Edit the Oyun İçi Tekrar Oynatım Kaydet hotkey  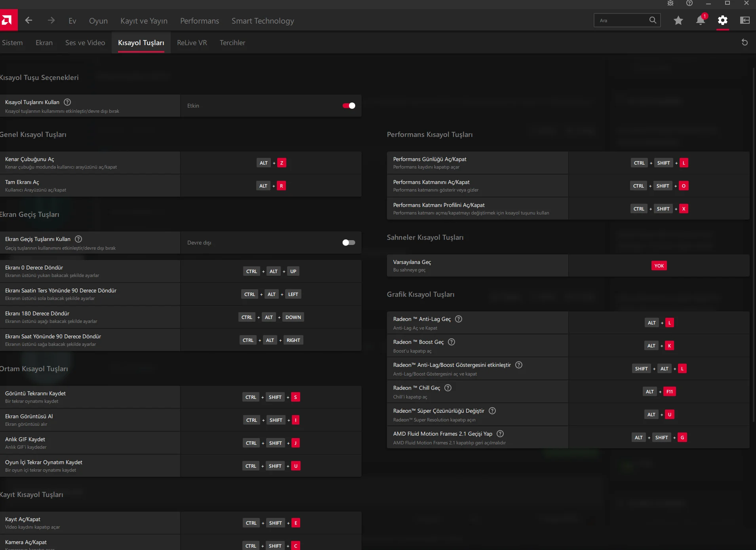click(271, 466)
